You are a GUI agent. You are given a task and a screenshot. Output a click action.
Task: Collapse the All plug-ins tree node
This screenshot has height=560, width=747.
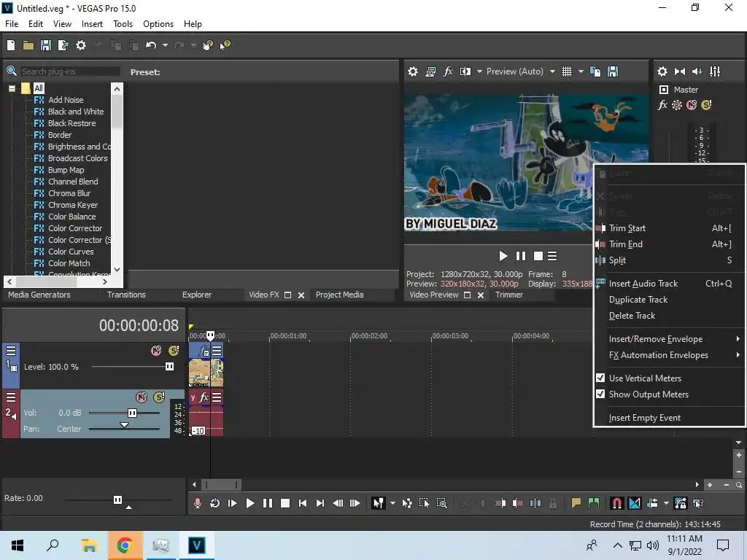coord(12,88)
